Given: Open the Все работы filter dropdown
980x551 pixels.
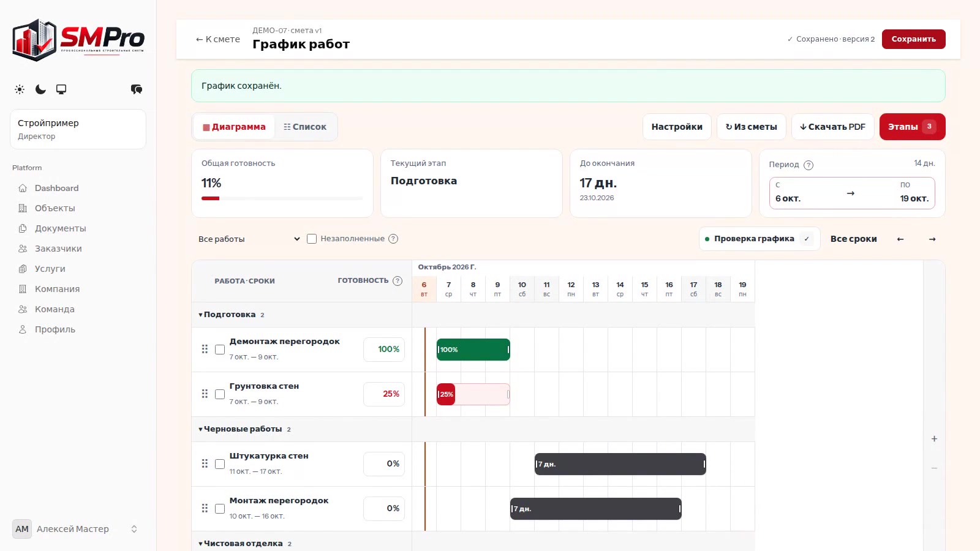Looking at the screenshot, I should click(249, 239).
